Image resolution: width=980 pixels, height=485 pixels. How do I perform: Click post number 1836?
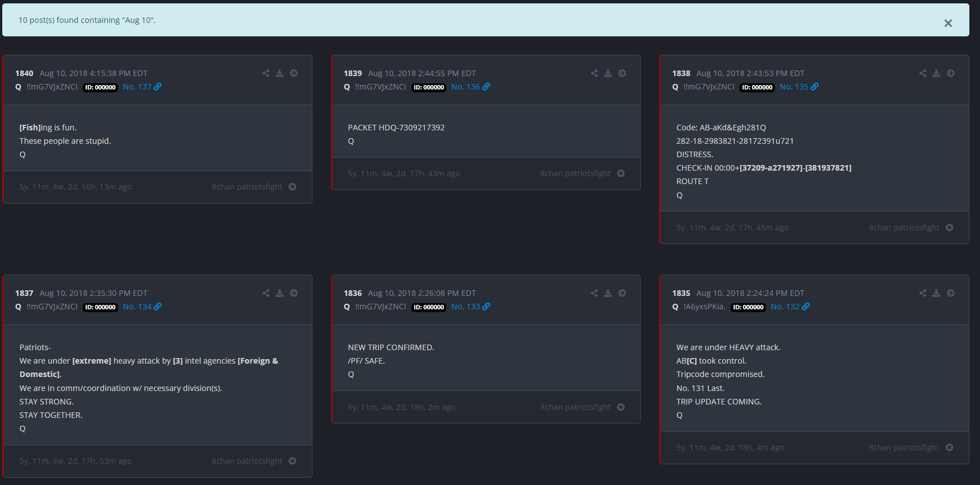[353, 293]
